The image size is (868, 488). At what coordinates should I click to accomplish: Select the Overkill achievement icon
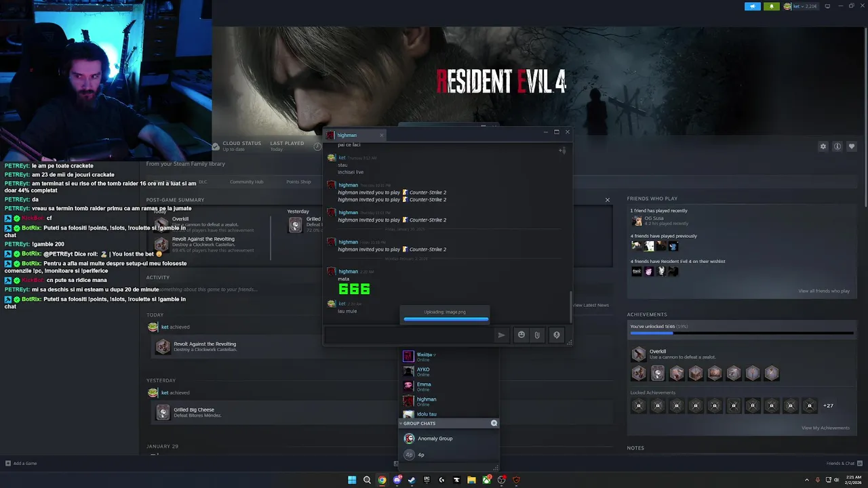click(x=639, y=354)
